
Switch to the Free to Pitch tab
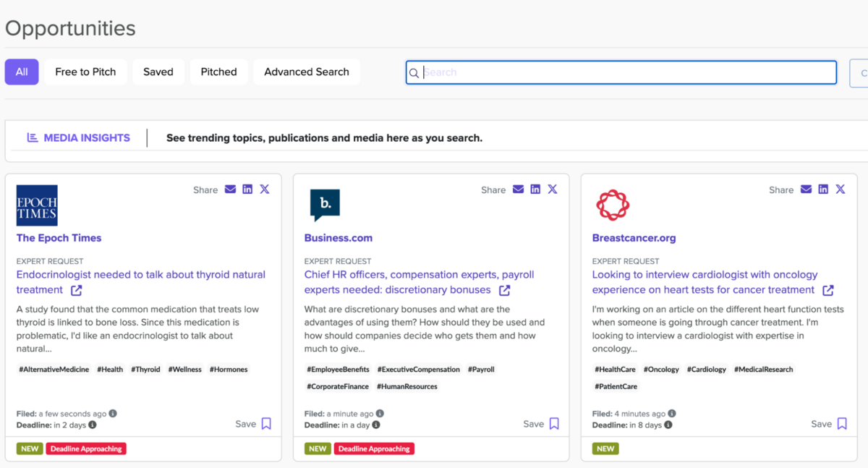click(85, 72)
